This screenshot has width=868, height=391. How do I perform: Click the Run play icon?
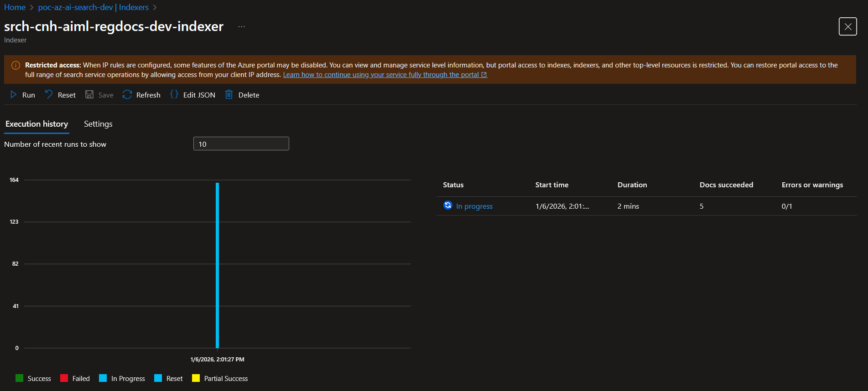pyautogui.click(x=14, y=95)
